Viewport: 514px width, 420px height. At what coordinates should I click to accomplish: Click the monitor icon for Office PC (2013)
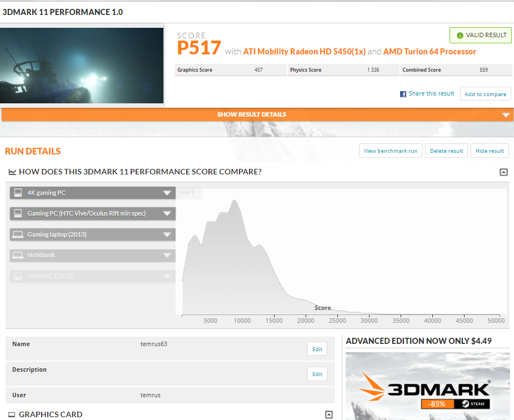(18, 276)
